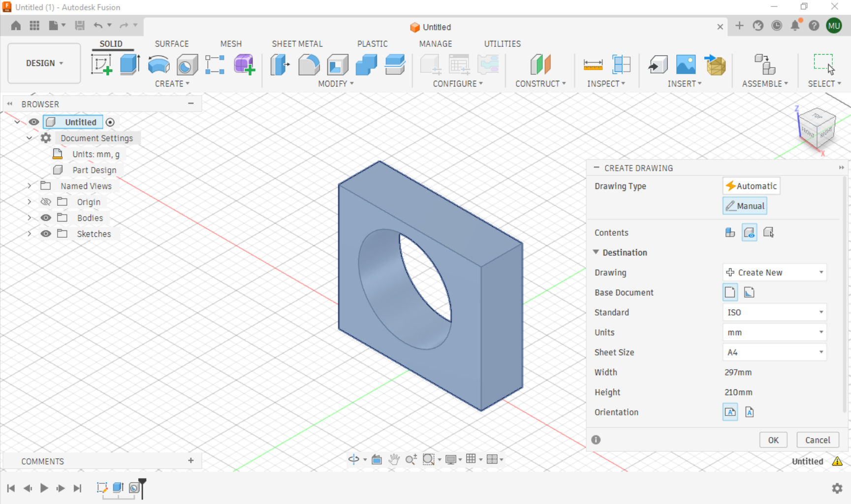Click the Create Sketch tool icon
The image size is (851, 504).
coord(101,64)
